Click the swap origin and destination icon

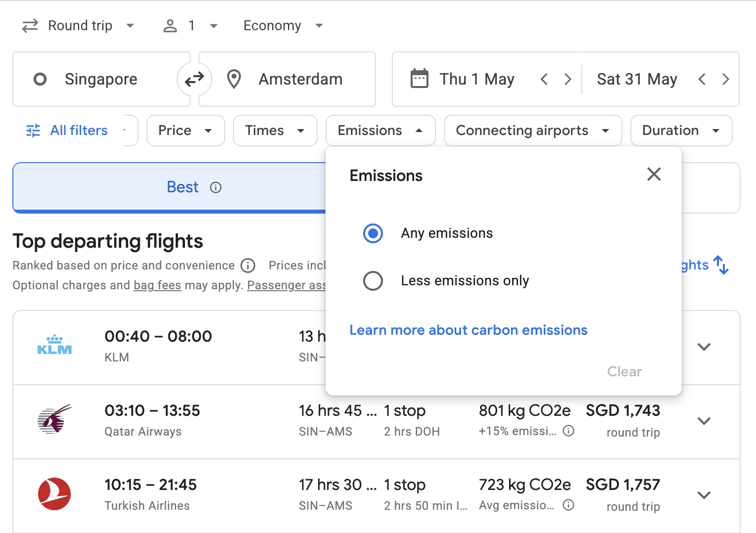pos(194,79)
